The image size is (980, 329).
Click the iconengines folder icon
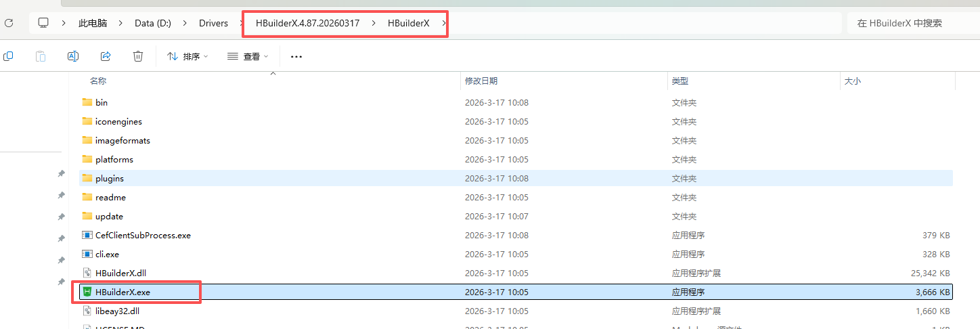click(87, 121)
